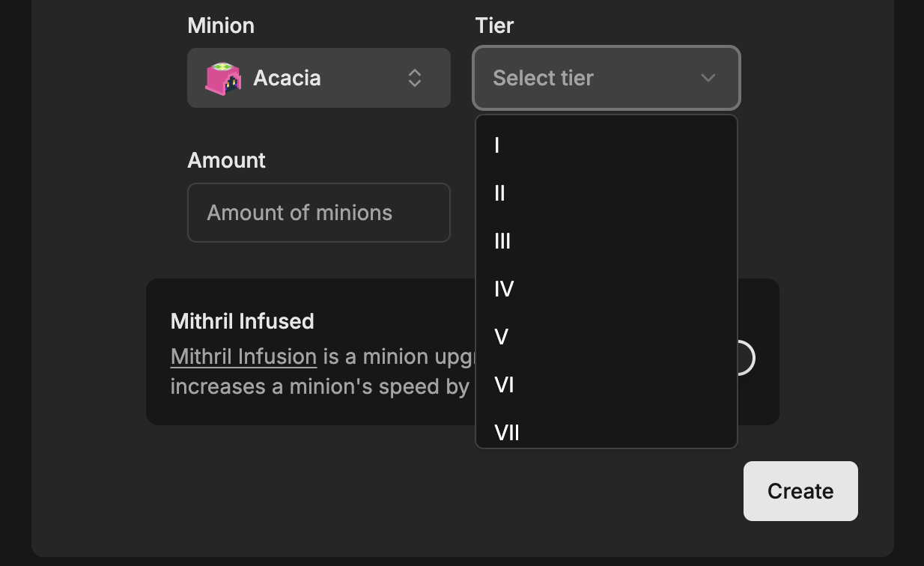Image resolution: width=924 pixels, height=566 pixels.
Task: Open the Mithril Infusion link
Action: tap(243, 356)
